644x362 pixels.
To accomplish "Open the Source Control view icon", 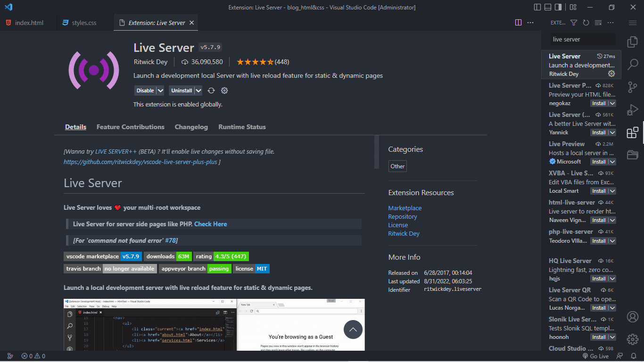I will [632, 87].
